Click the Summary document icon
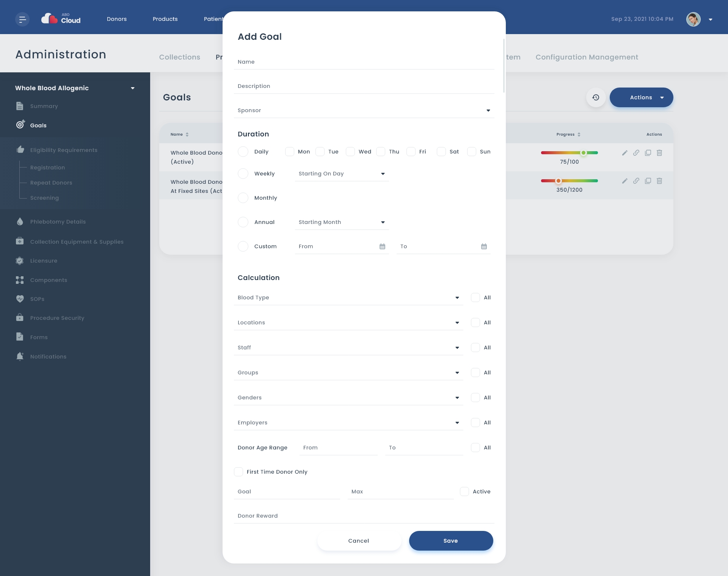Image resolution: width=728 pixels, height=576 pixels. (x=20, y=106)
